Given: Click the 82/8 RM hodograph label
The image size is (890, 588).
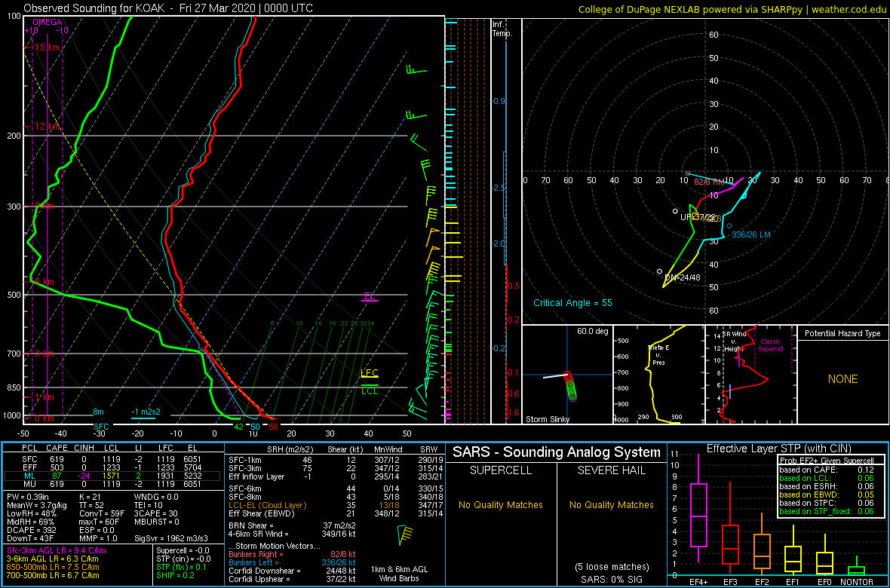Looking at the screenshot, I should coord(710,182).
